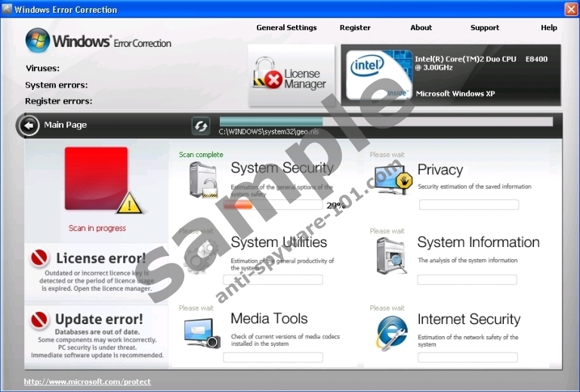Close the Windows Error Correction window
This screenshot has width=580, height=392.
tap(570, 9)
